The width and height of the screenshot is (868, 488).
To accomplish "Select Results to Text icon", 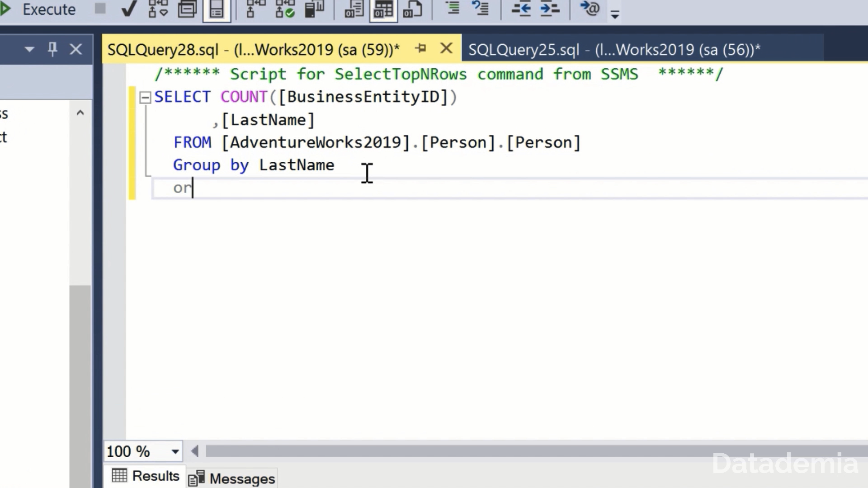I will click(x=354, y=9).
